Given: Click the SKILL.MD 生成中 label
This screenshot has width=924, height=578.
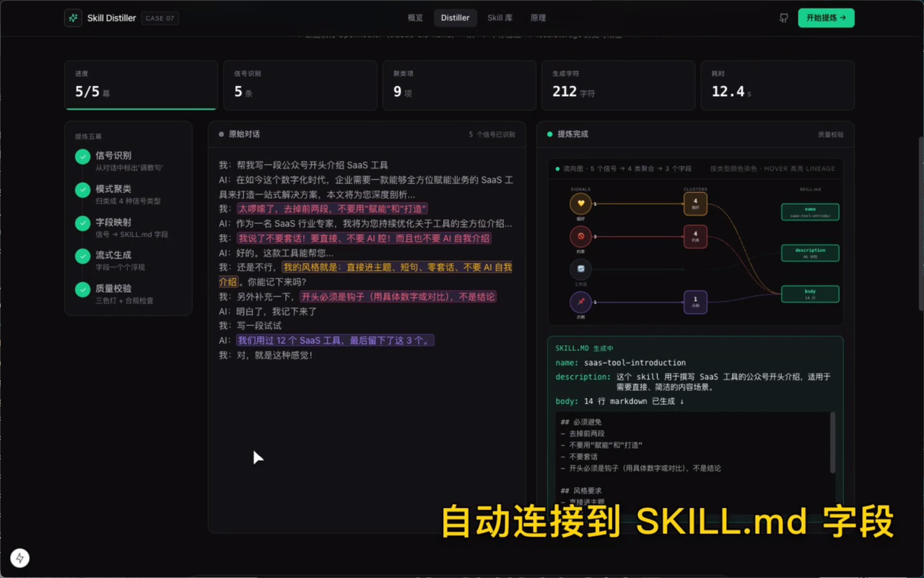Looking at the screenshot, I should click(585, 348).
